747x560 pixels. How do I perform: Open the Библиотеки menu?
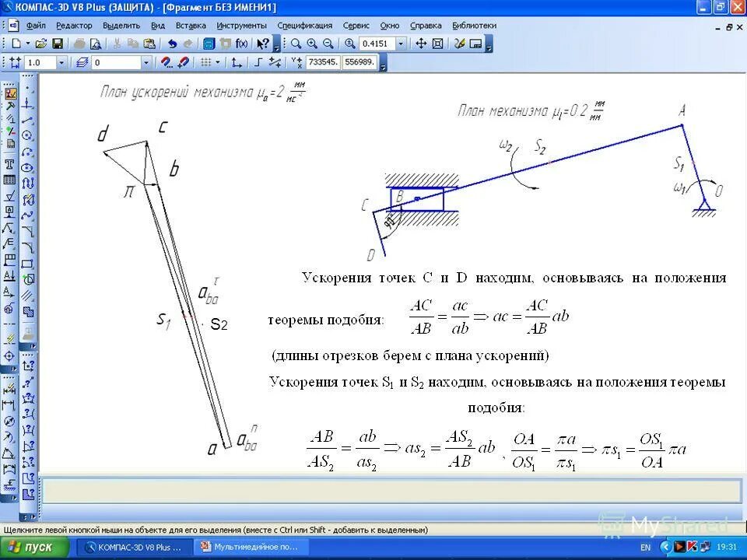pos(474,26)
